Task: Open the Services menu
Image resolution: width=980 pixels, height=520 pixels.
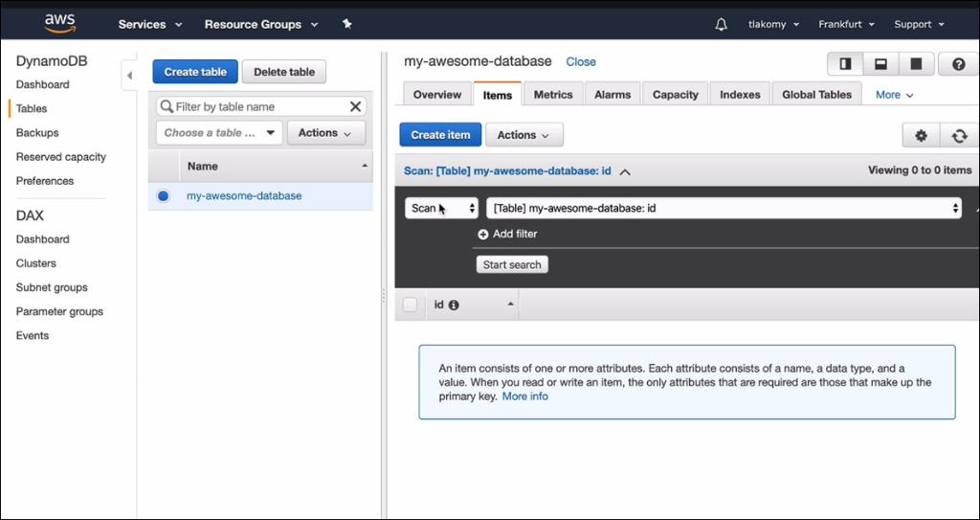Action: pyautogui.click(x=150, y=24)
